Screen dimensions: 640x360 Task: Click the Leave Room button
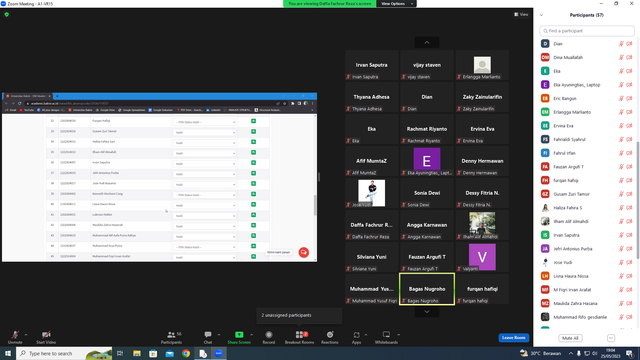(x=513, y=338)
